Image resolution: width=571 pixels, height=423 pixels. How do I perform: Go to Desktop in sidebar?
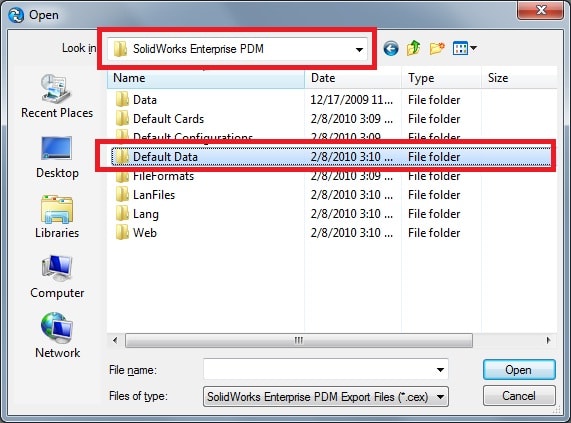click(x=57, y=157)
